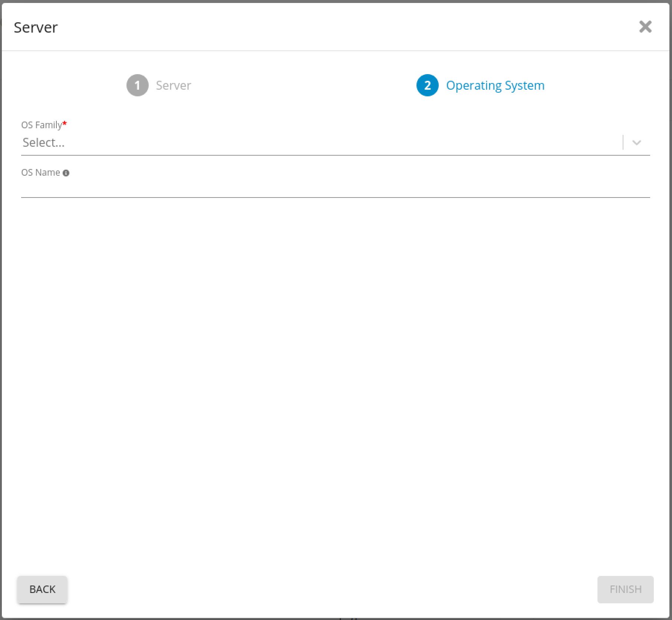Image resolution: width=672 pixels, height=620 pixels.
Task: Click the step 1 number circle
Action: (x=137, y=85)
